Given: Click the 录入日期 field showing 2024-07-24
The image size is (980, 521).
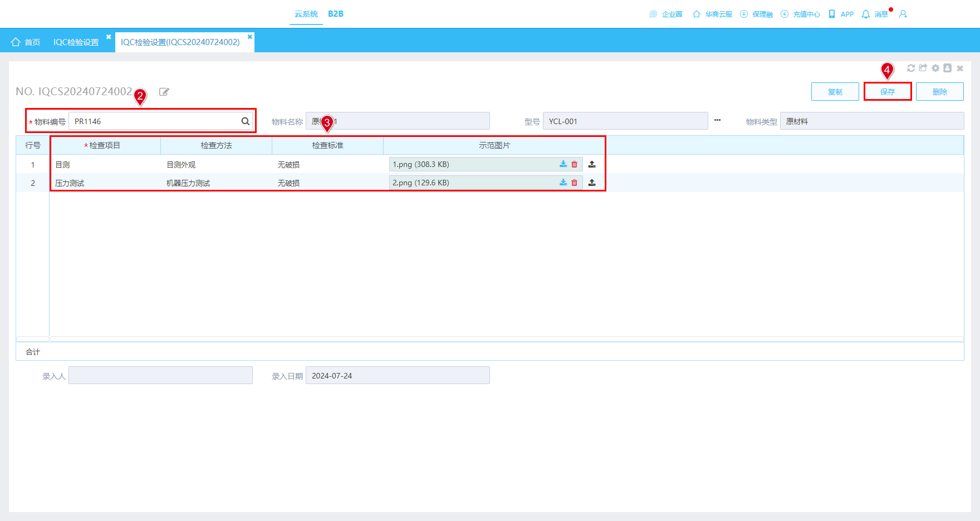Looking at the screenshot, I should 398,375.
